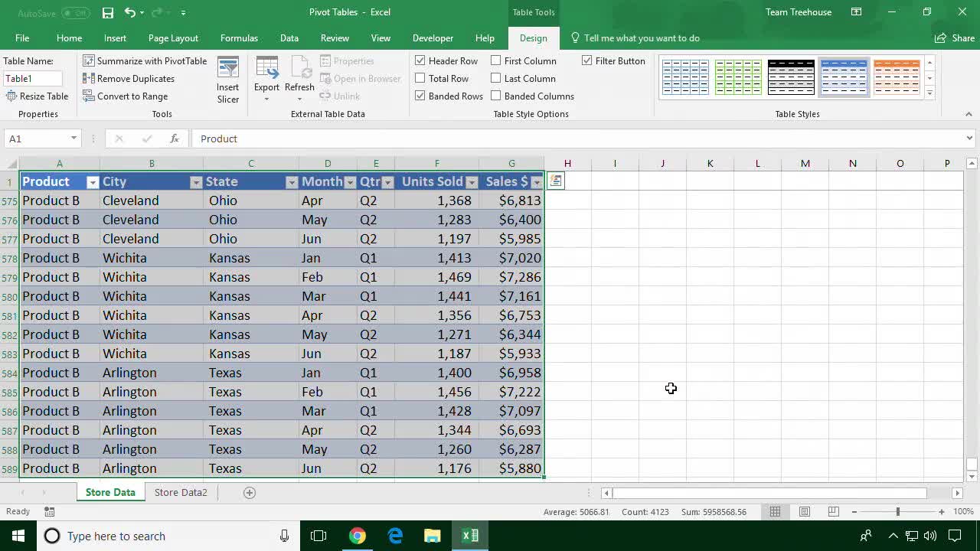The width and height of the screenshot is (980, 551).
Task: Switch to the Store Data2 sheet tab
Action: coord(181,492)
